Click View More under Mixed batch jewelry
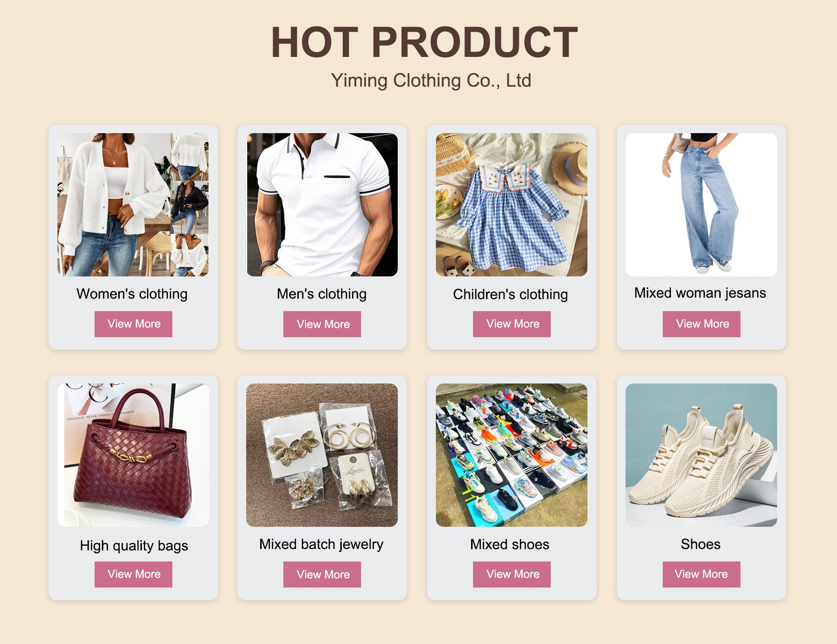Screen dimensions: 837x644 tap(322, 575)
